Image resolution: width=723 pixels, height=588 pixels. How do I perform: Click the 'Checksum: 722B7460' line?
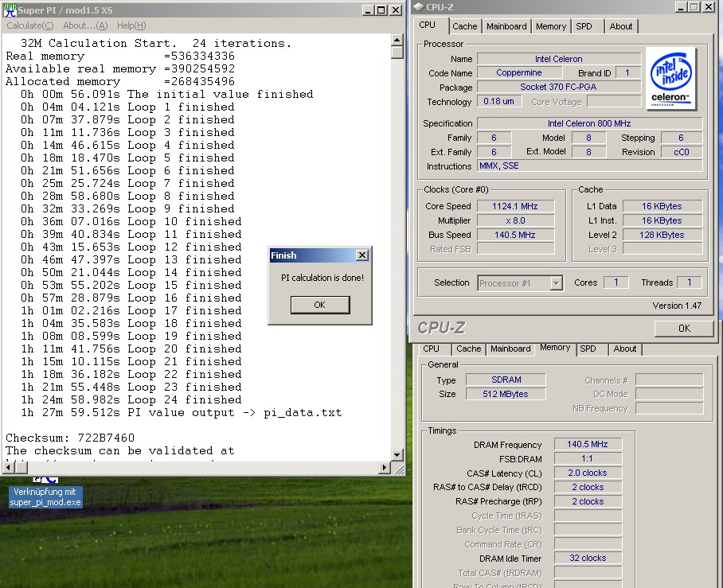[70, 438]
